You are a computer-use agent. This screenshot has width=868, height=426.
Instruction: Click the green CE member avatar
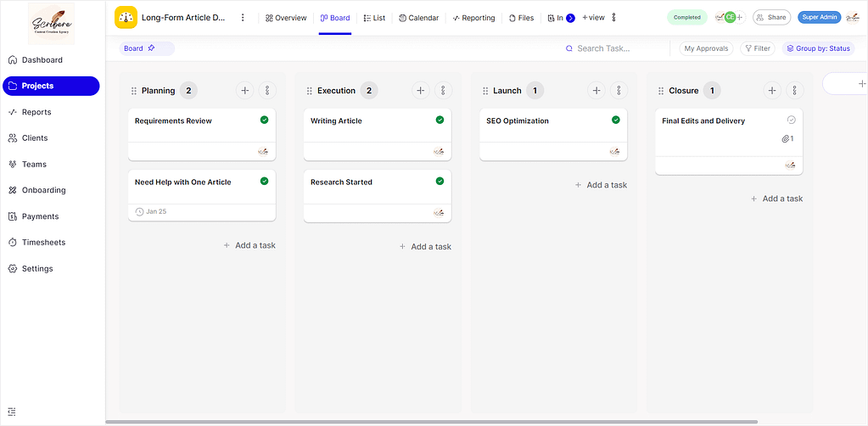tap(731, 17)
